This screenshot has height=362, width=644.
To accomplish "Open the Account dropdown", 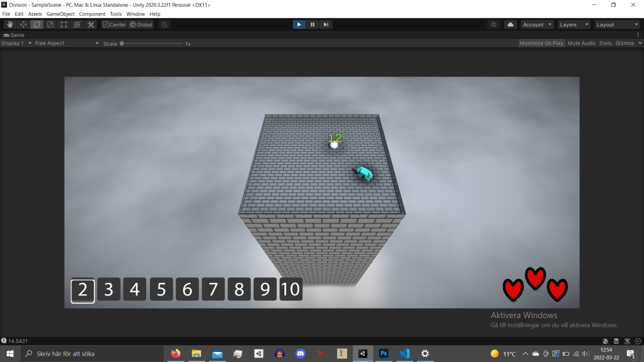I will [x=537, y=24].
